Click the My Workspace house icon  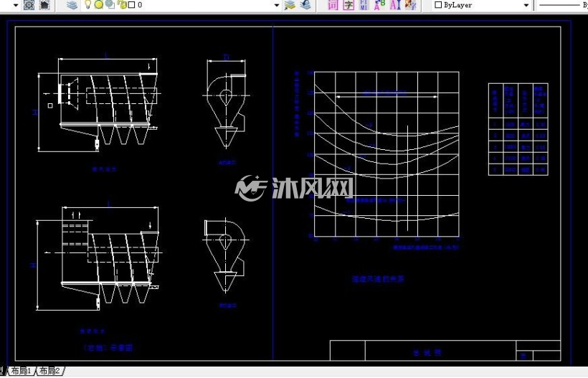pyautogui.click(x=44, y=5)
